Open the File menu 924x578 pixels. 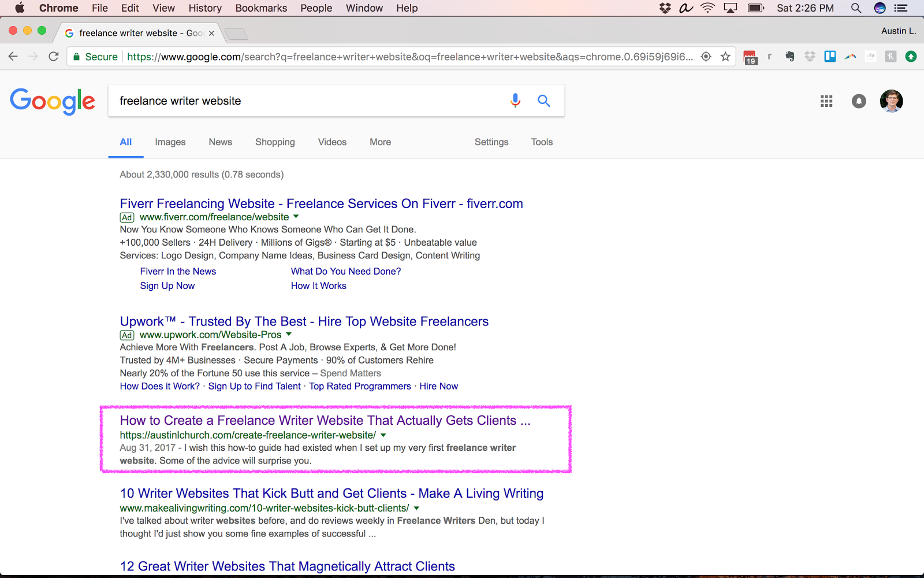pos(100,8)
